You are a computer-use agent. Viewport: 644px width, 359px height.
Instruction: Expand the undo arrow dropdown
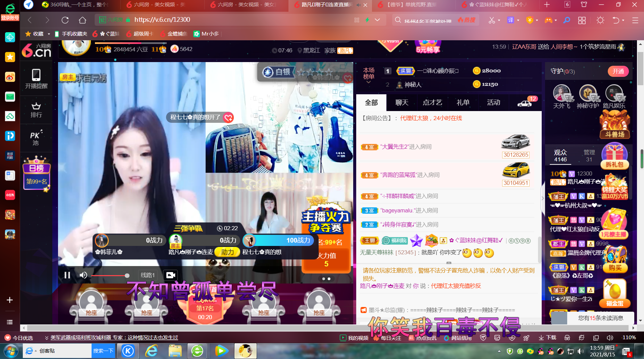[623, 20]
